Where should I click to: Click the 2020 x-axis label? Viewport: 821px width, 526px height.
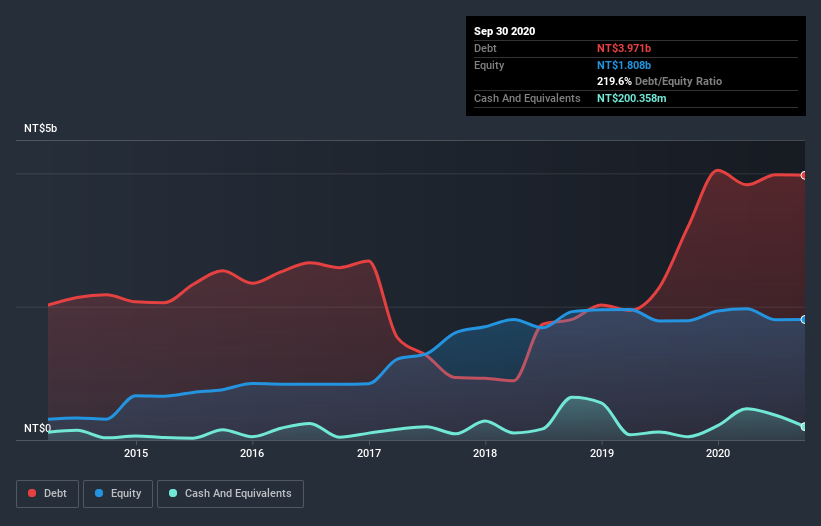coord(718,453)
